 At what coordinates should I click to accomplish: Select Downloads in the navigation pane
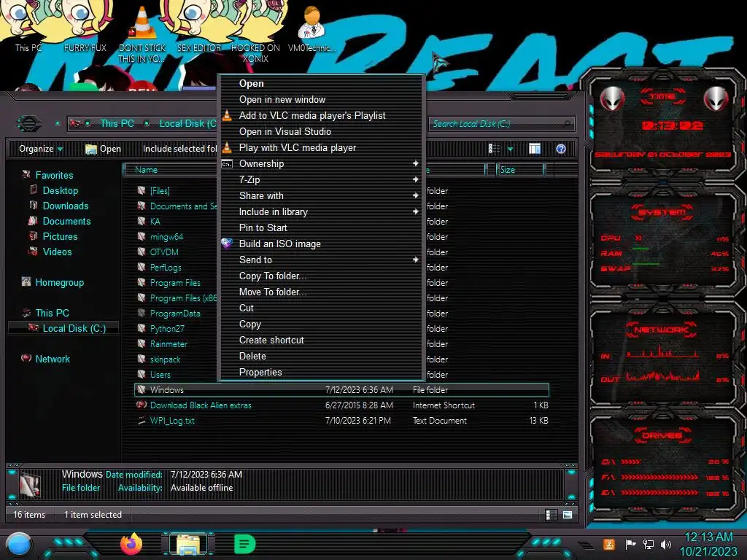point(65,206)
